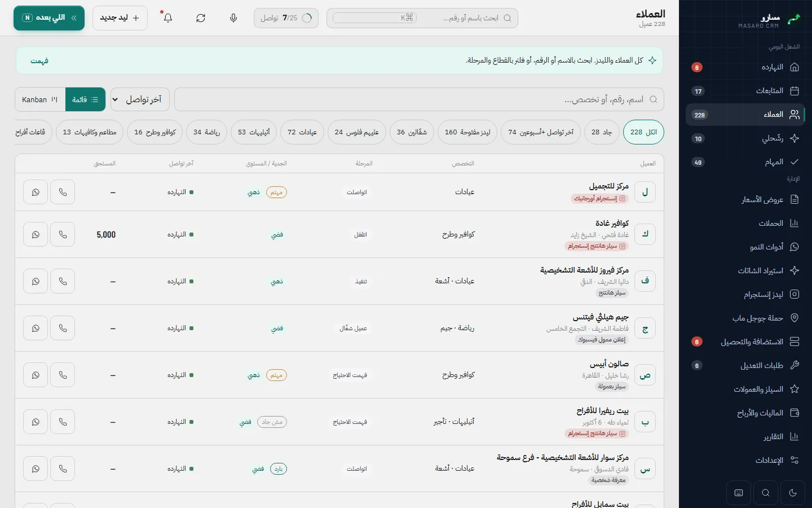Filter by شغّالين 36 chip

412,132
